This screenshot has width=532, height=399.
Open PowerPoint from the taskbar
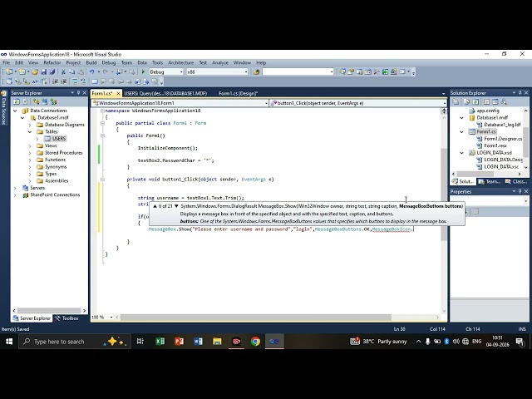[x=179, y=342]
